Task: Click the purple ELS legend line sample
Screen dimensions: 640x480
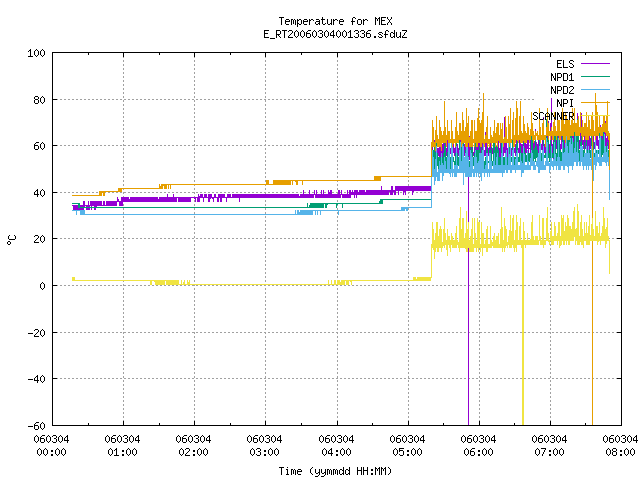Action: coord(596,64)
